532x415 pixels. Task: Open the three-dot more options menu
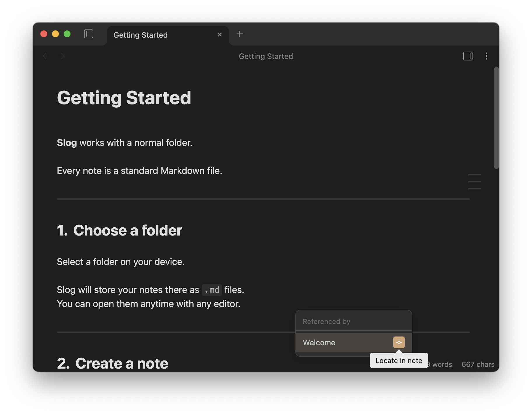486,56
